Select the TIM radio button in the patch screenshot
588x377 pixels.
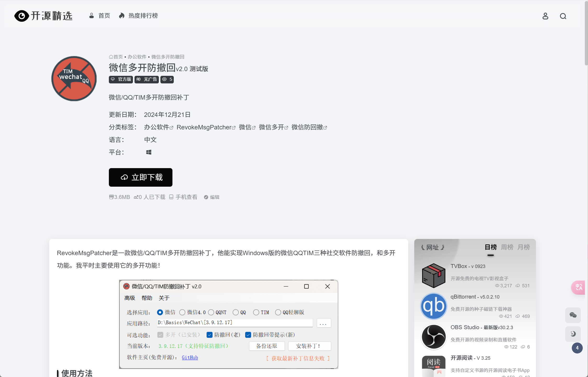tap(256, 312)
